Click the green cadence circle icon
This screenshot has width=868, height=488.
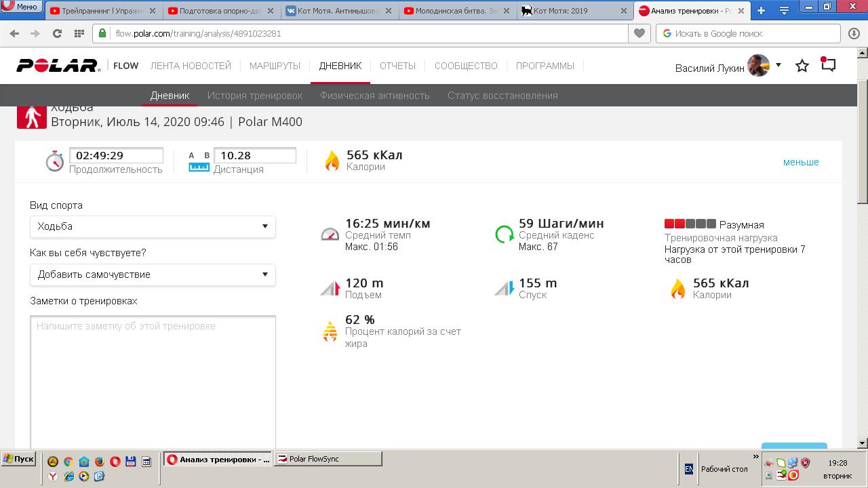505,234
